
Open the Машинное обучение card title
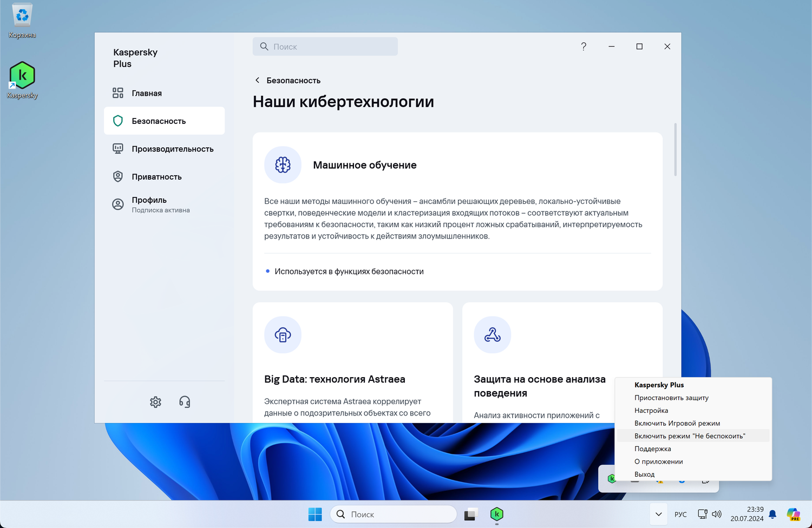tap(365, 165)
